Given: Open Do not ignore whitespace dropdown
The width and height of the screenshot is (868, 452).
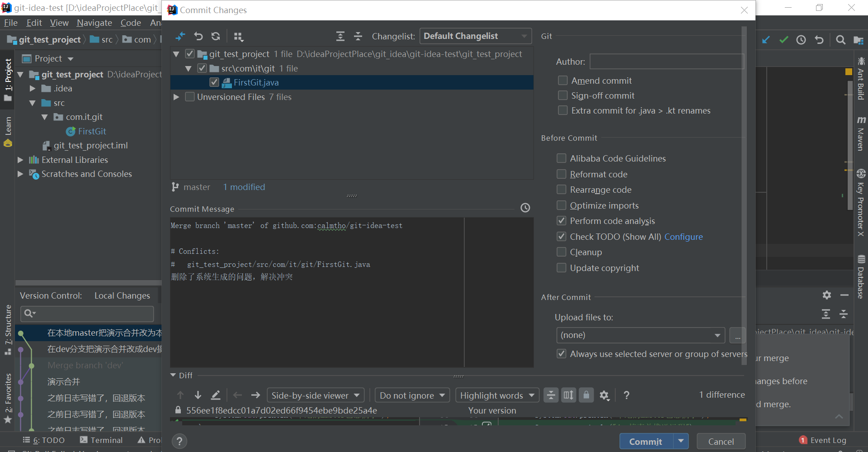Looking at the screenshot, I should (x=412, y=395).
